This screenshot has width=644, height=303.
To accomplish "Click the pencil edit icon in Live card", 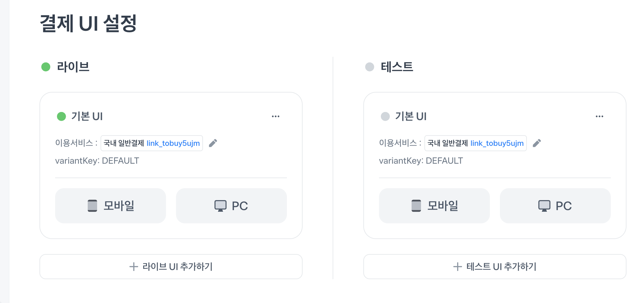I will click(213, 143).
